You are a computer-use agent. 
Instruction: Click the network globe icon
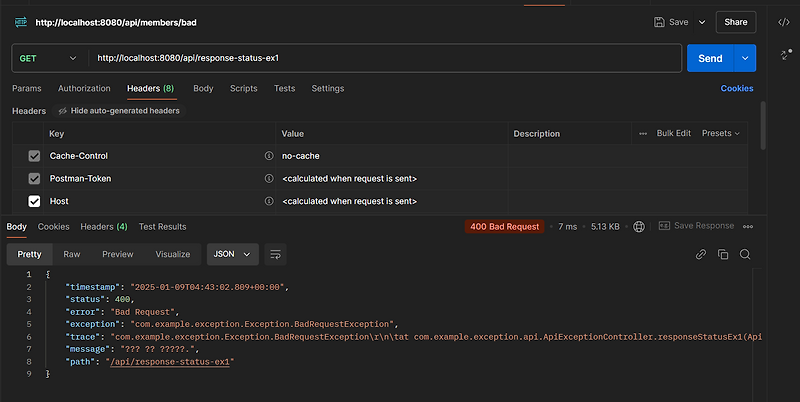click(x=639, y=227)
